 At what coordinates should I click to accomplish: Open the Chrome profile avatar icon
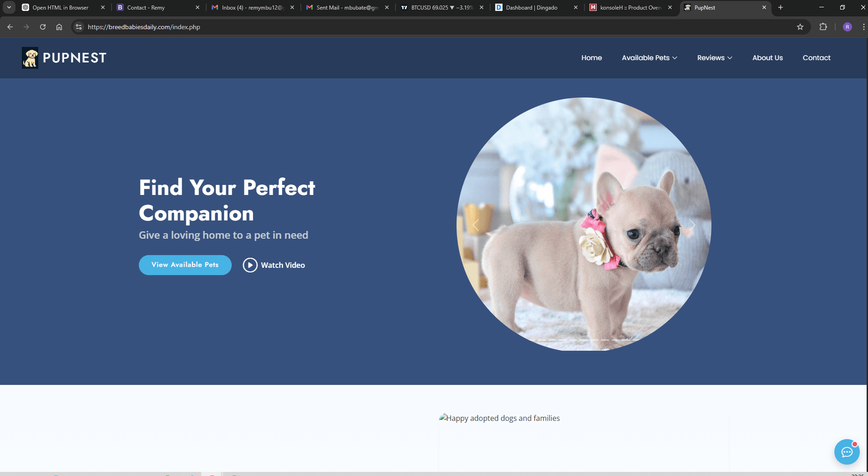pyautogui.click(x=847, y=27)
